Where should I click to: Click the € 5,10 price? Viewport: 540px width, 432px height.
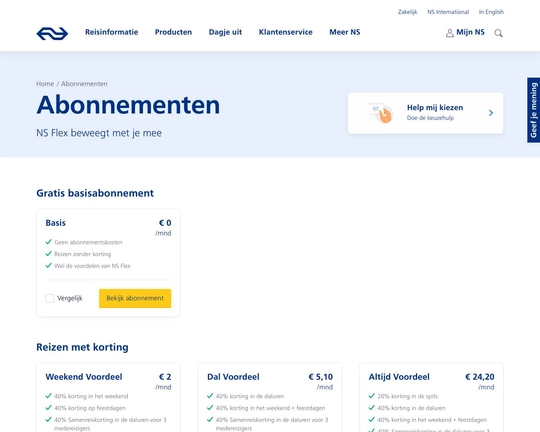click(321, 377)
